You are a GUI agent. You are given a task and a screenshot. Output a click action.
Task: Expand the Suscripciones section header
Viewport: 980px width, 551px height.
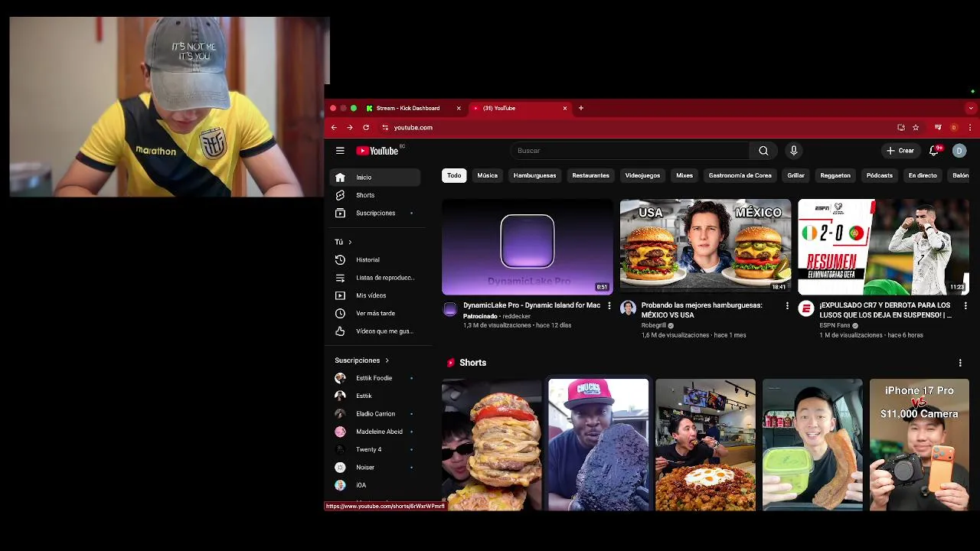(361, 360)
